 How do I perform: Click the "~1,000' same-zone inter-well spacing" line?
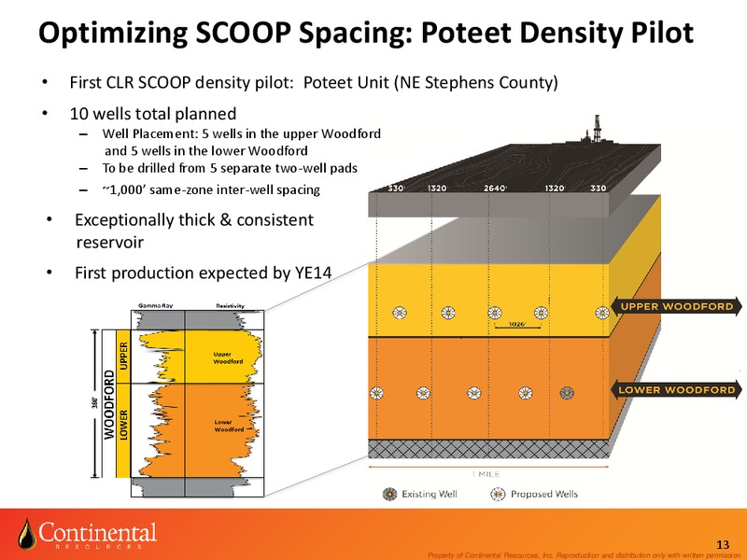[x=211, y=189]
